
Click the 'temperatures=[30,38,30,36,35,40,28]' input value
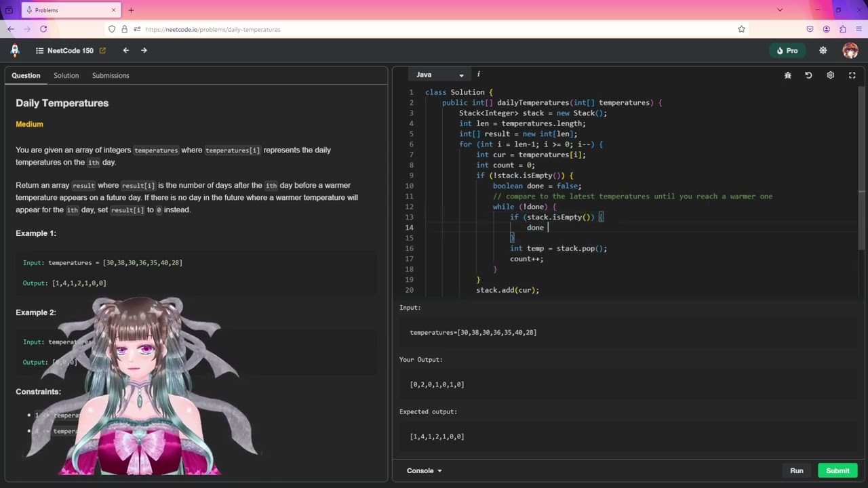(x=473, y=332)
